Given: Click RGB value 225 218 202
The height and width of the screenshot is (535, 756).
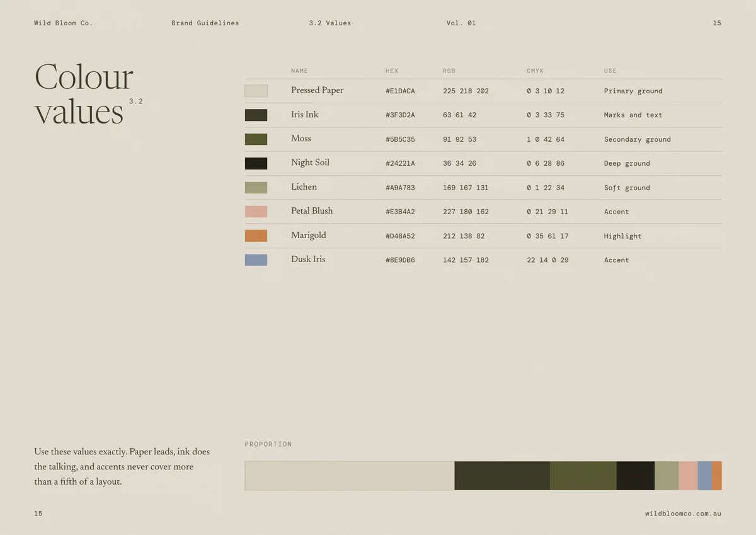Looking at the screenshot, I should 466,91.
